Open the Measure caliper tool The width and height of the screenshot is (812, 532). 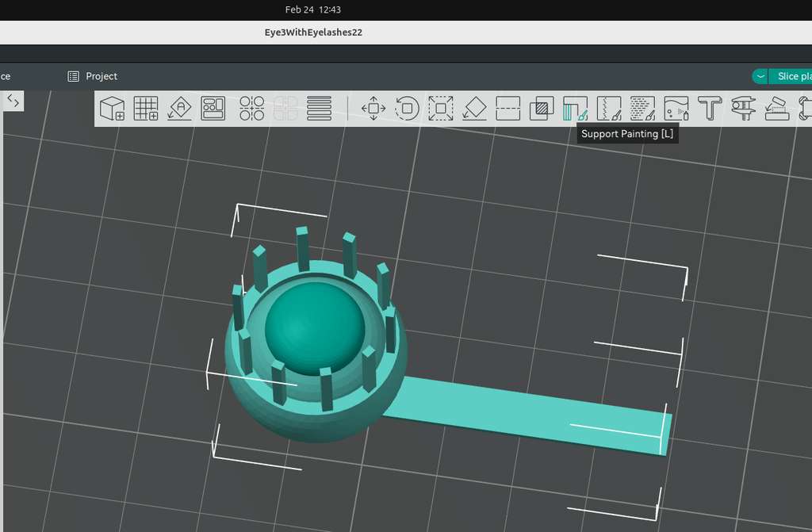pos(744,109)
